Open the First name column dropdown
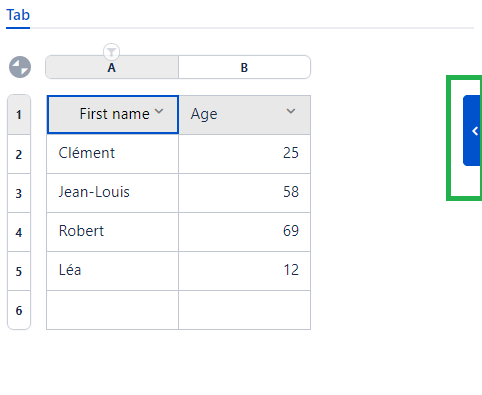 coord(159,111)
